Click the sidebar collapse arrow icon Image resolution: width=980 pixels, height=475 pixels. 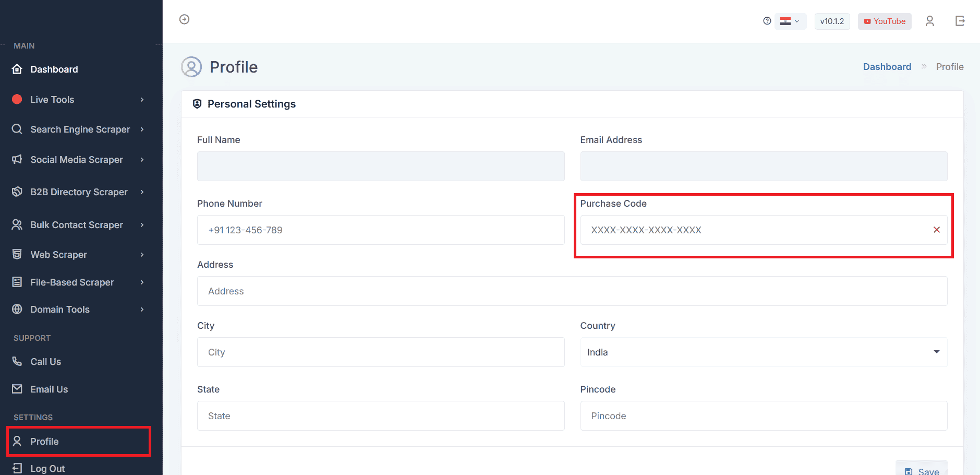tap(184, 19)
